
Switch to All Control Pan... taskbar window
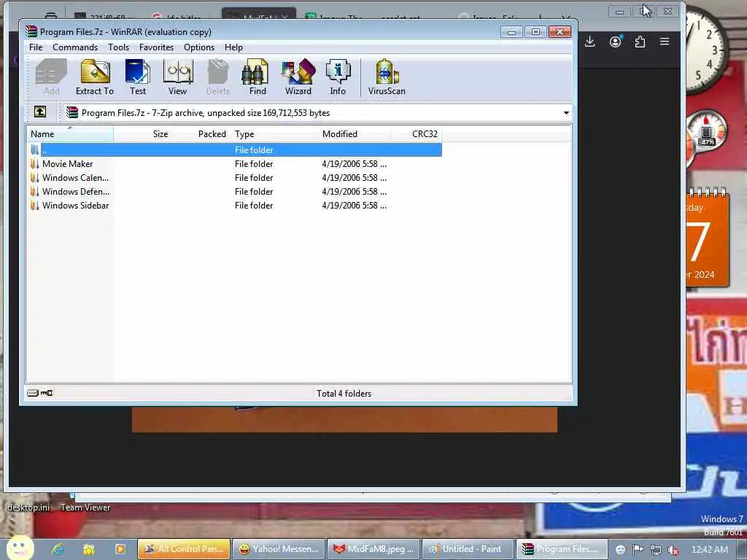tap(184, 549)
